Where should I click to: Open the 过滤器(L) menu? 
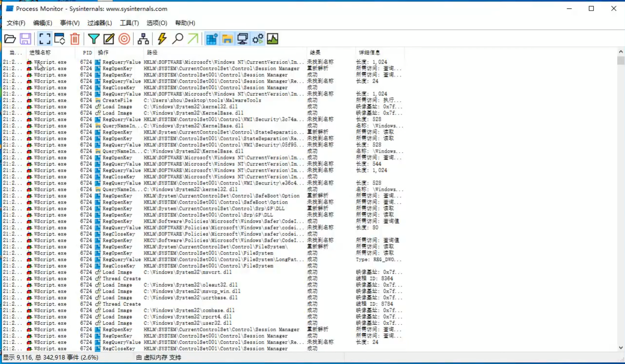click(x=99, y=23)
